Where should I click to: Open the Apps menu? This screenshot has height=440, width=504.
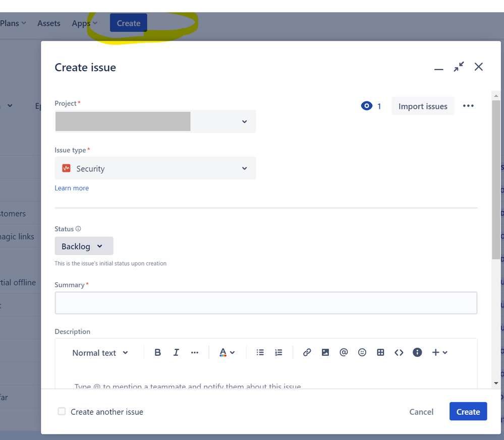(x=85, y=23)
